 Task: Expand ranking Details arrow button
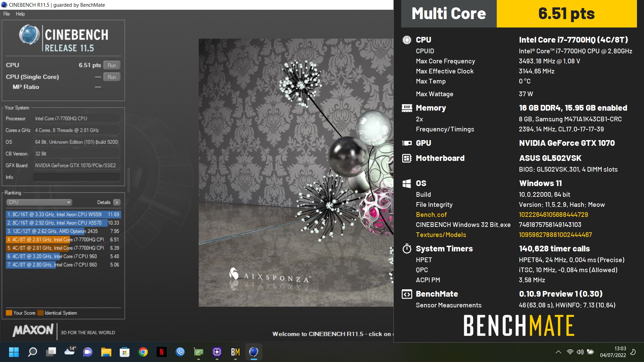[x=117, y=202]
